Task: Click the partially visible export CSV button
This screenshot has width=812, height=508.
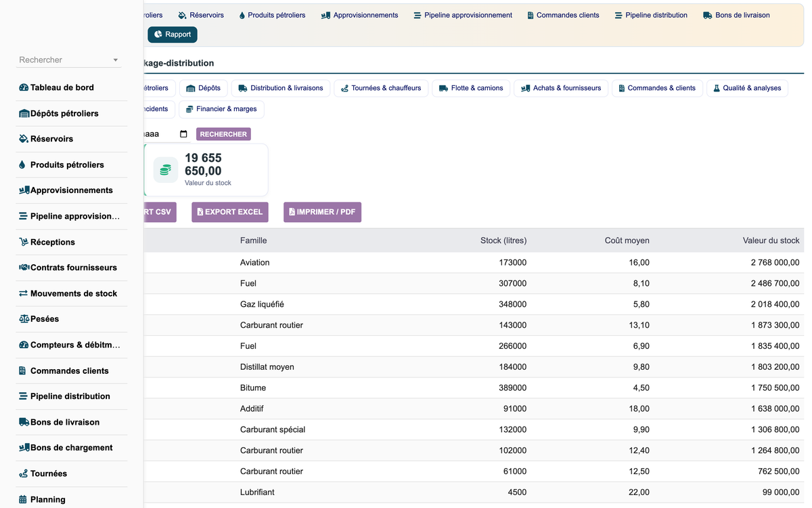Action: 160,212
